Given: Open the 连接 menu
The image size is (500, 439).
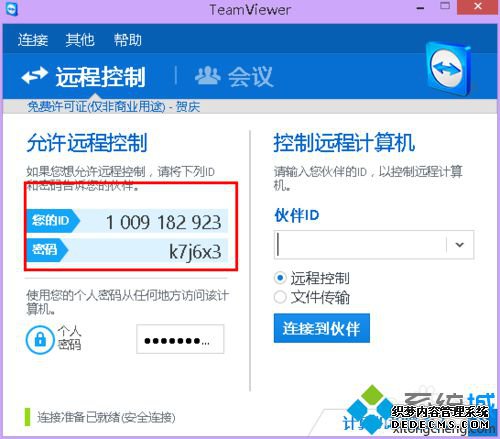Looking at the screenshot, I should click(x=33, y=40).
